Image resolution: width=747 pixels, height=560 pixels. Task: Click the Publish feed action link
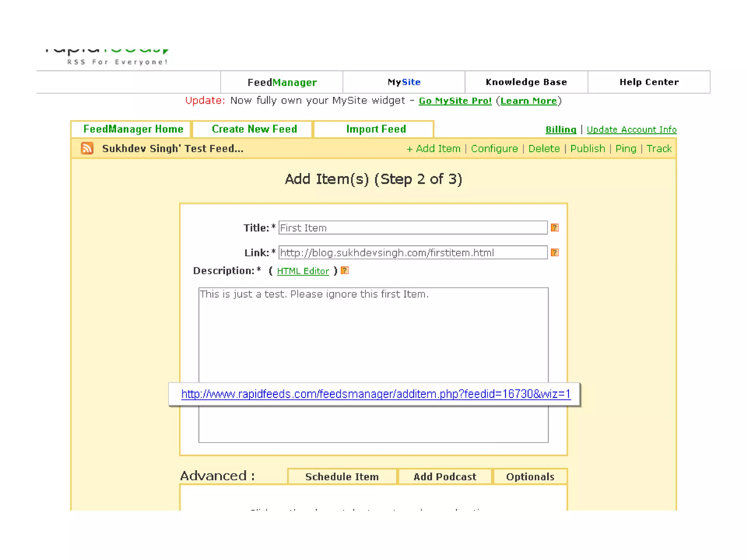click(587, 149)
